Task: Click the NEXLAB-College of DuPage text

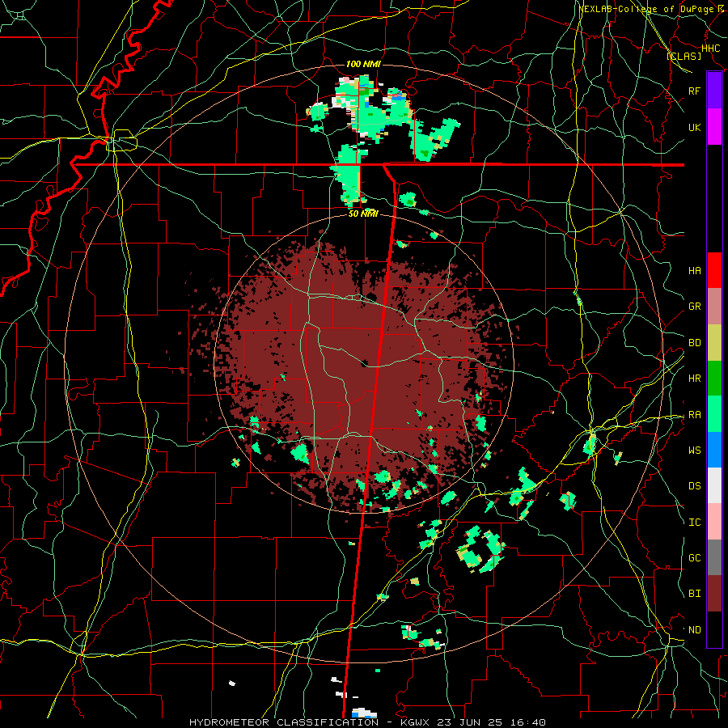Action: click(x=647, y=9)
